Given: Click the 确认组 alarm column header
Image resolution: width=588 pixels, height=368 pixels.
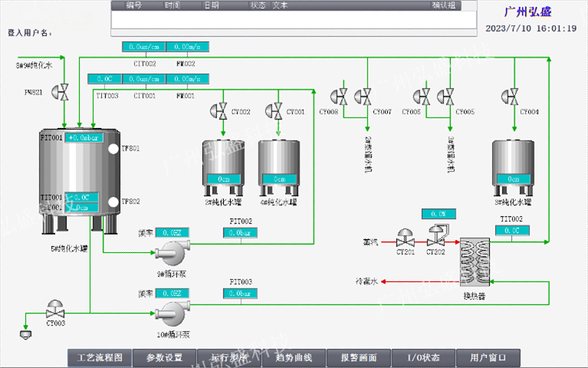Looking at the screenshot, I should tap(444, 5).
